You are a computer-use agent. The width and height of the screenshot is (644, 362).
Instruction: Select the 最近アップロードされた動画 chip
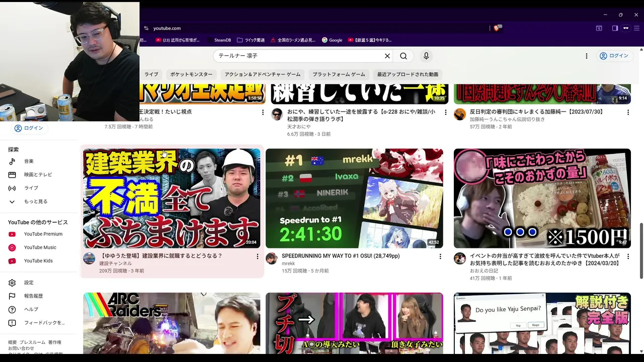pos(408,74)
